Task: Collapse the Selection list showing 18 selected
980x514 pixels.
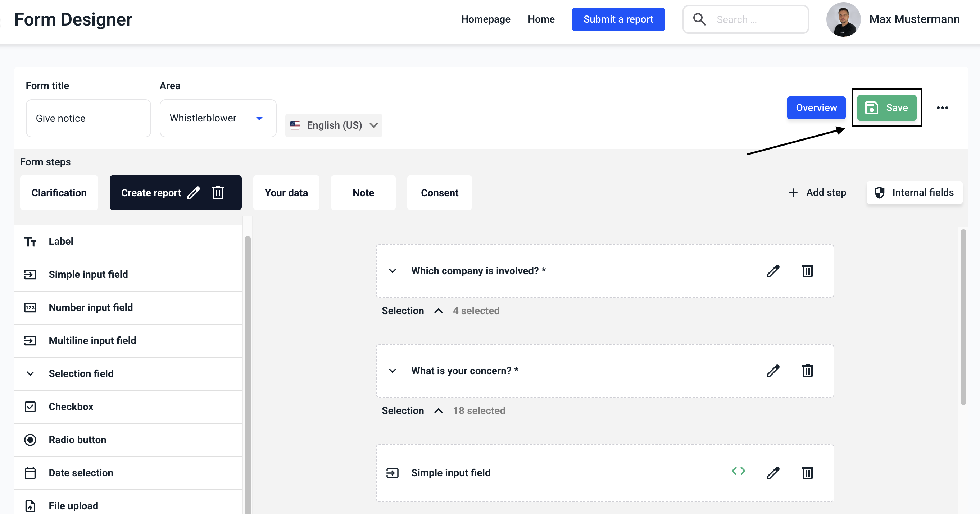Action: (x=438, y=411)
